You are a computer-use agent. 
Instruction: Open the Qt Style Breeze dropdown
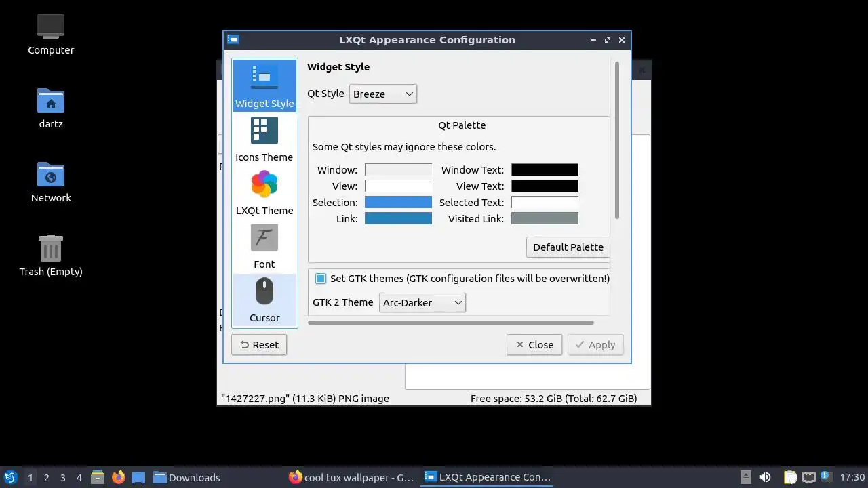[383, 94]
